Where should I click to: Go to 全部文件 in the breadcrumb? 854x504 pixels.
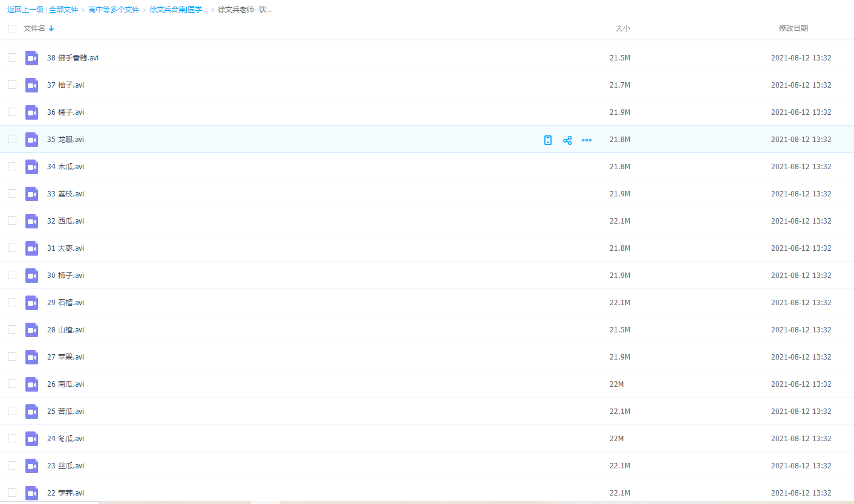coord(64,10)
